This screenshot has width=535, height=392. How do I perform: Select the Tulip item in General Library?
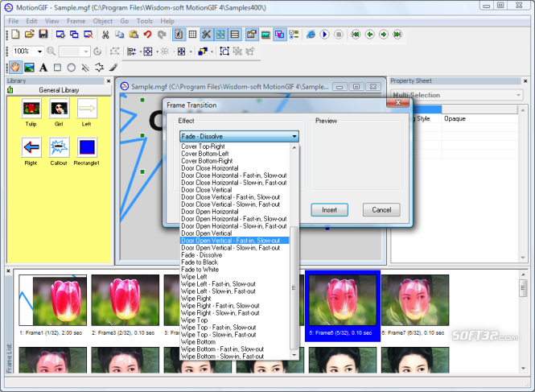[31, 113]
